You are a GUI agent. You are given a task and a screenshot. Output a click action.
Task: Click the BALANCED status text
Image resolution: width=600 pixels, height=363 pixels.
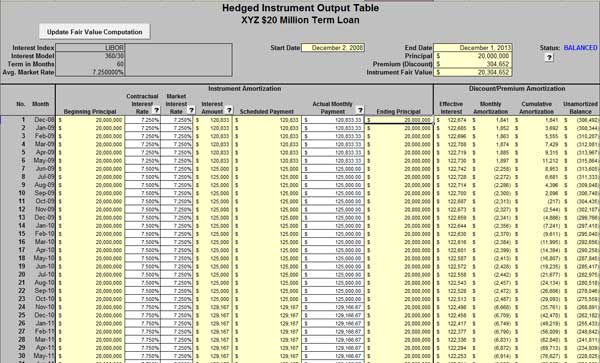coord(580,48)
